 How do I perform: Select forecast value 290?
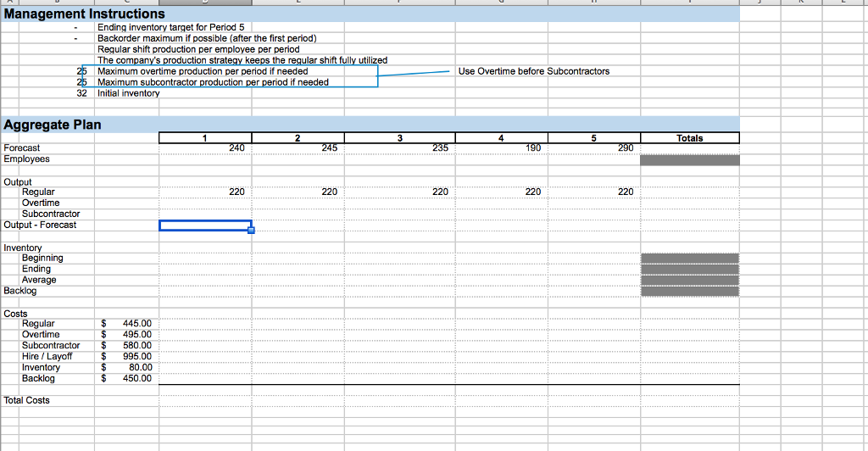(x=626, y=148)
